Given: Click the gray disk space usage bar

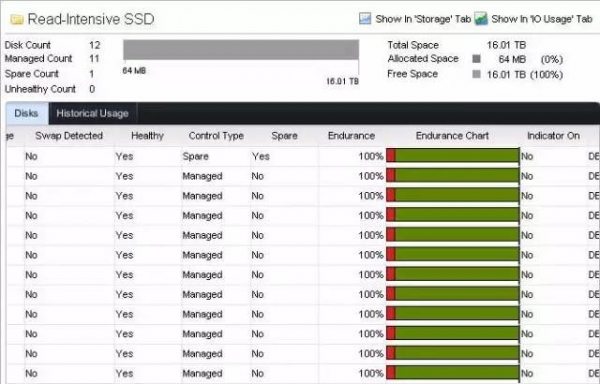Looking at the screenshot, I should pyautogui.click(x=241, y=50).
